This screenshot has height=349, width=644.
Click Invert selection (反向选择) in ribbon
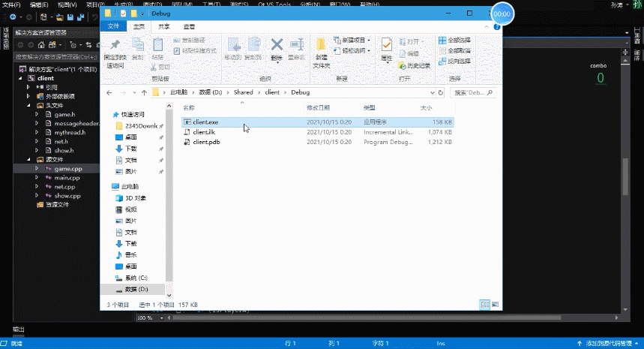point(454,61)
